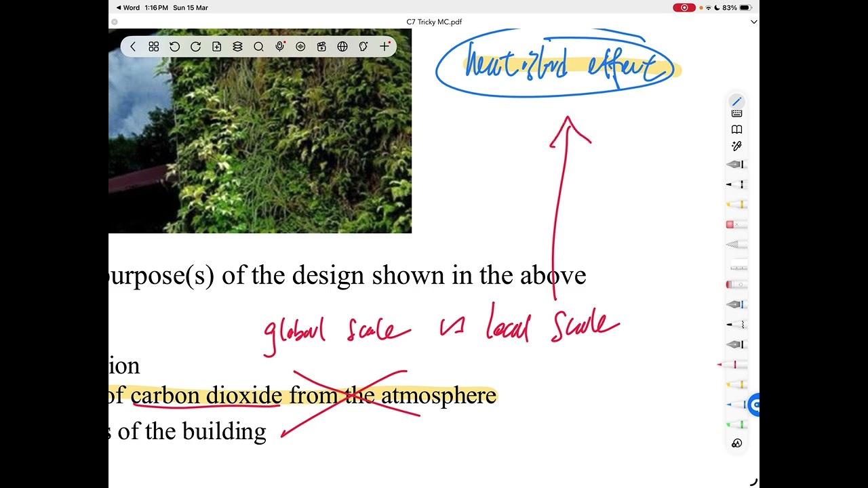Select the red-tipped tape tool

(x=736, y=285)
